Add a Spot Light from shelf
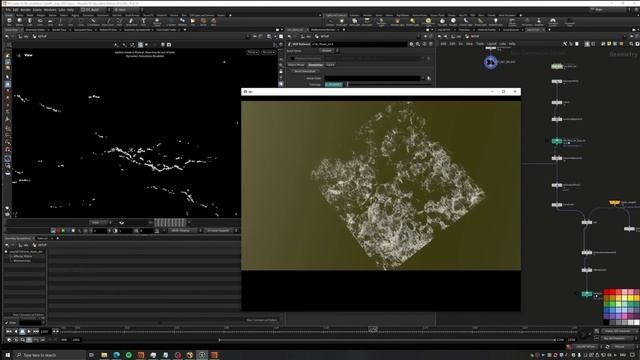The width and height of the screenshot is (640, 360). point(354,22)
